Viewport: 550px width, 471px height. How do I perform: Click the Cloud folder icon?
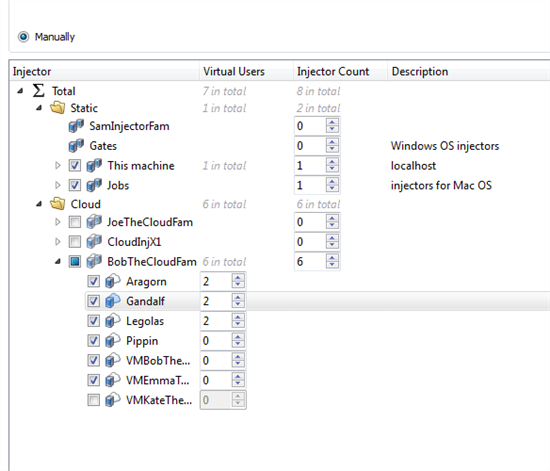(x=57, y=204)
